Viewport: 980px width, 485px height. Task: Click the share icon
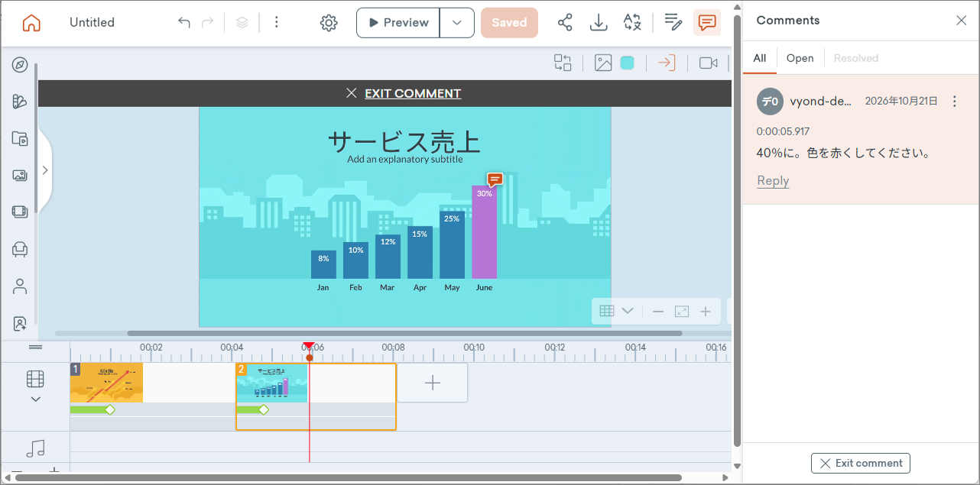click(x=565, y=23)
